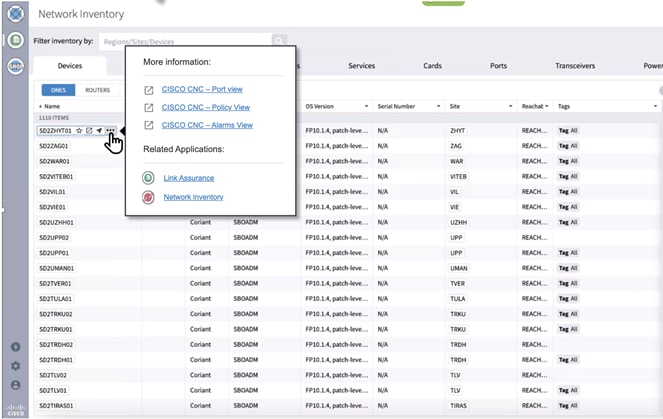Open Site column dropdown arrow
This screenshot has width=663, height=419.
pos(510,106)
